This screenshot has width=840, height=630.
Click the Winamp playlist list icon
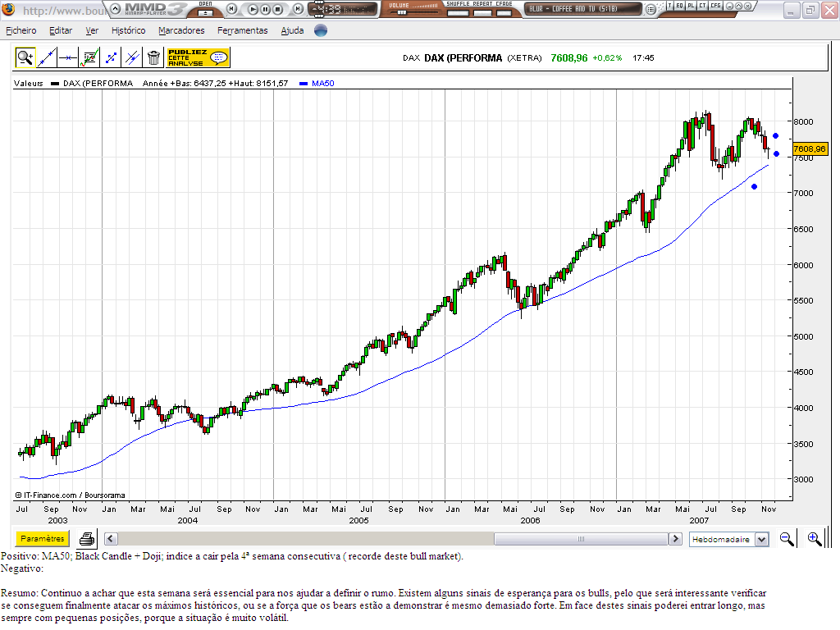click(x=651, y=10)
